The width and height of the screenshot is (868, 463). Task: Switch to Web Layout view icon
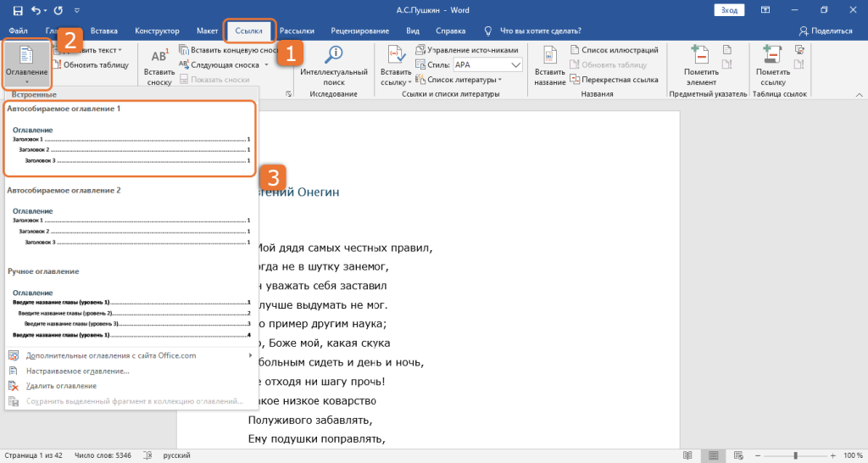(x=738, y=455)
